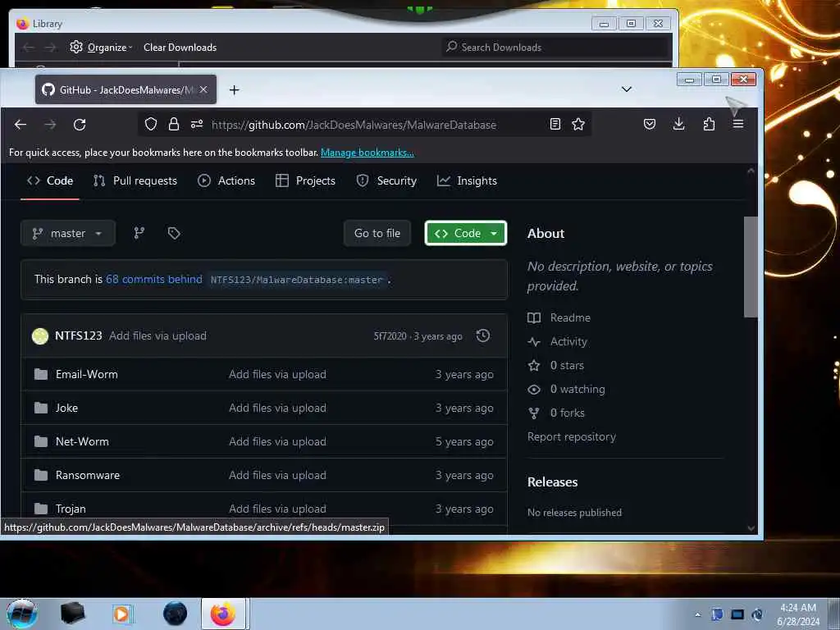Click Search Downloads field in Library window
Screen dimensions: 840x630
[x=557, y=47]
